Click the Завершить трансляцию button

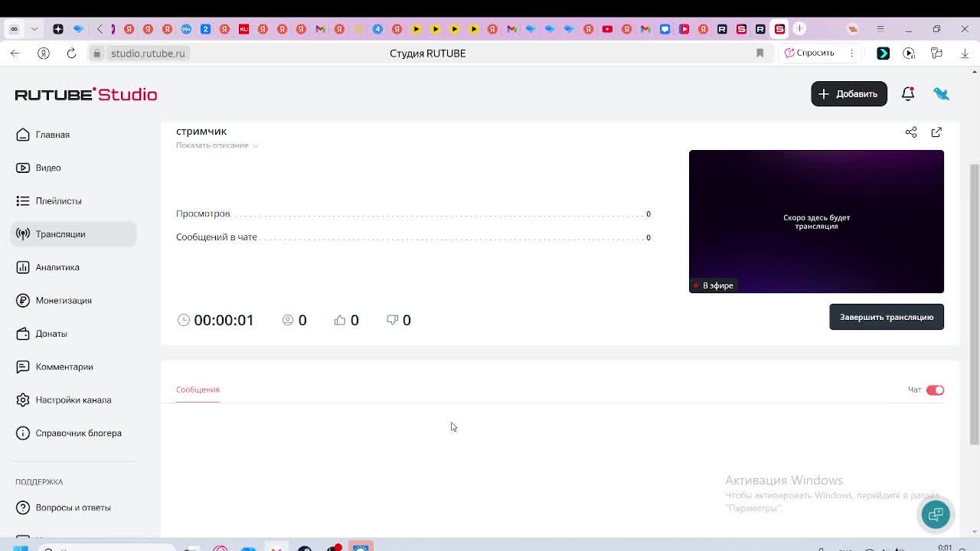tap(887, 317)
